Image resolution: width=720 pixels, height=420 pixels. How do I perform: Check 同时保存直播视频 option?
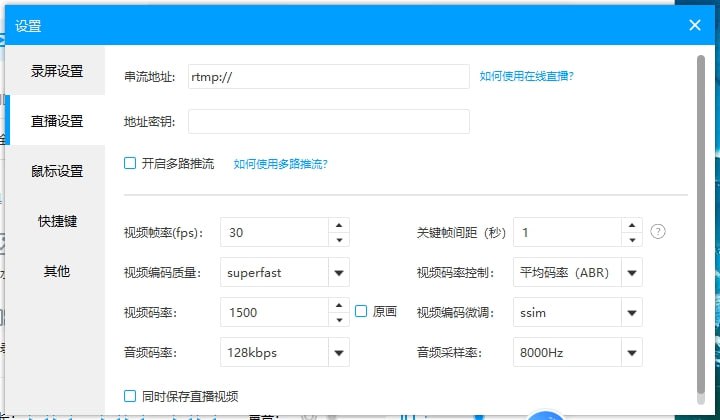click(x=130, y=395)
